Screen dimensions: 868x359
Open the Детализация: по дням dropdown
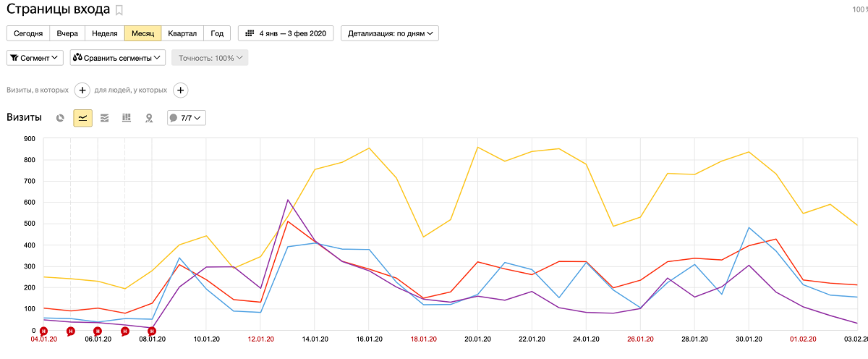[390, 33]
